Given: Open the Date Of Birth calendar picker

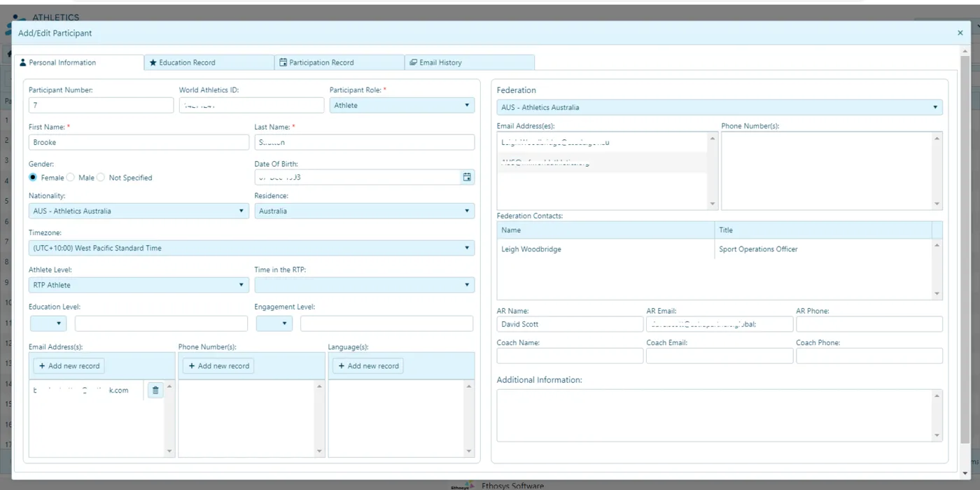Looking at the screenshot, I should point(467,177).
